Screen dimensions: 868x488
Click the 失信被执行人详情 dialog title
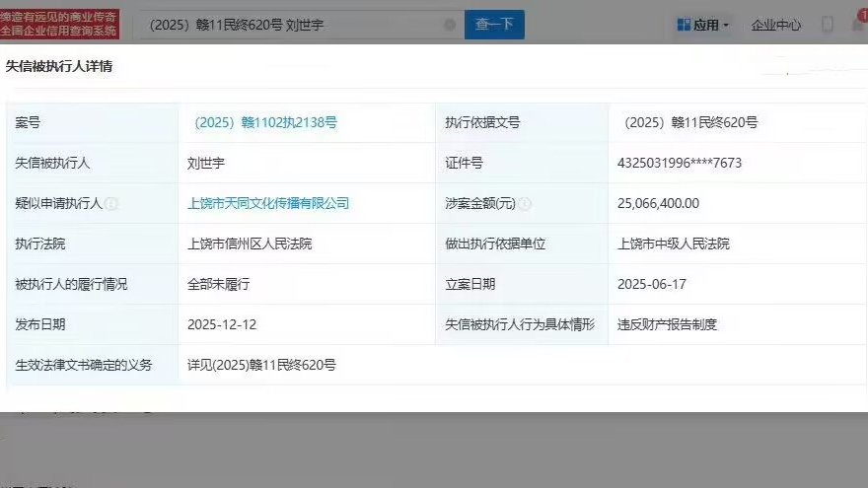pos(59,66)
